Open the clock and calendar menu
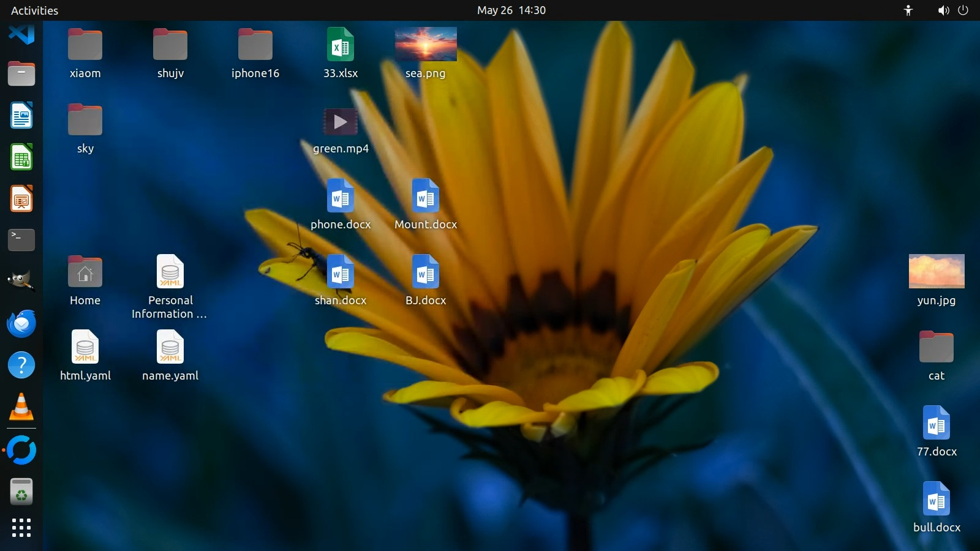Viewport: 980px width, 551px height. pos(511,10)
